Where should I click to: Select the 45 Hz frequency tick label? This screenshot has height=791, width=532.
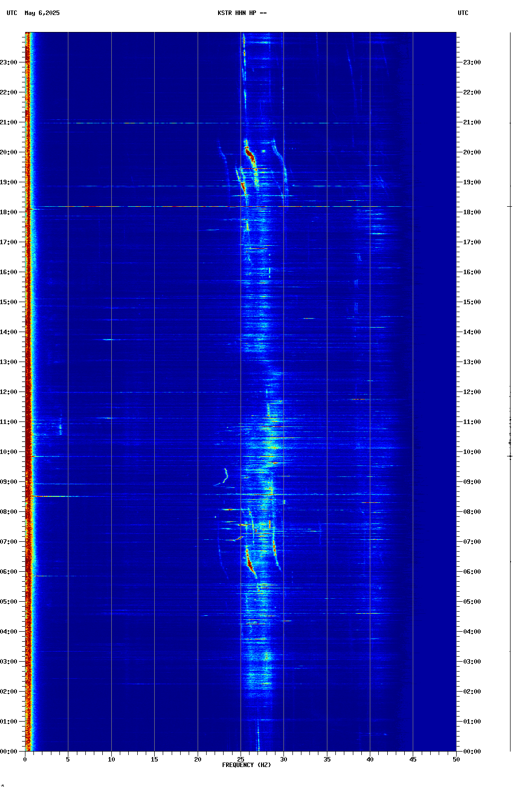point(413,760)
